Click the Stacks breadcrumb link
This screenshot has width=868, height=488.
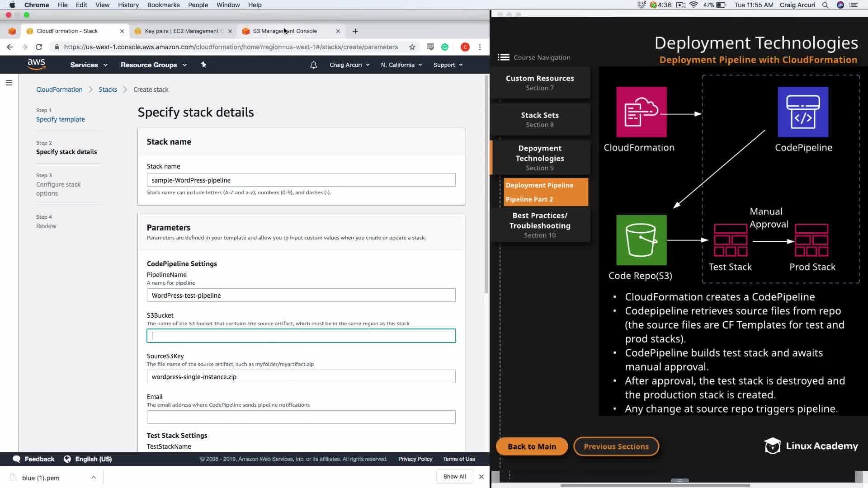tap(108, 89)
